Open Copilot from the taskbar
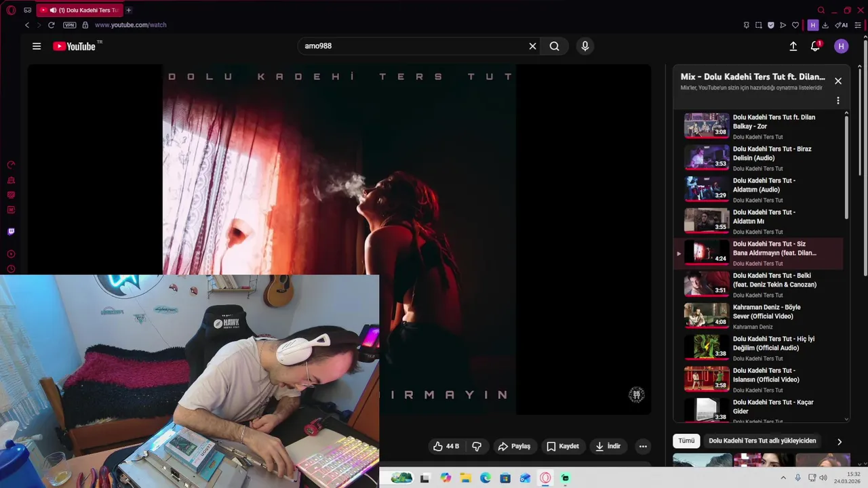The height and width of the screenshot is (488, 868). (x=446, y=478)
